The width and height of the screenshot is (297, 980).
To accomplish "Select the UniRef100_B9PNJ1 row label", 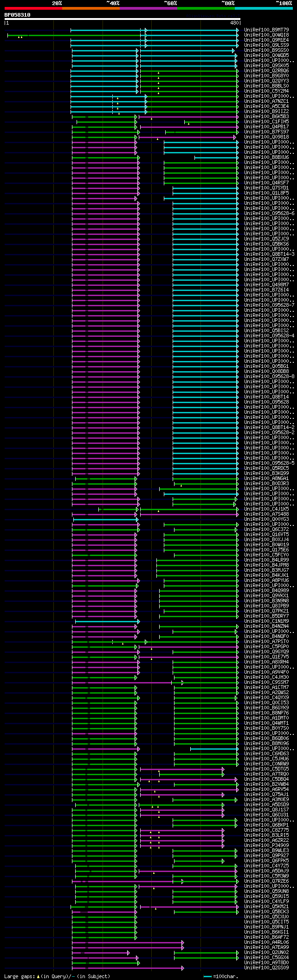I will point(266,927).
